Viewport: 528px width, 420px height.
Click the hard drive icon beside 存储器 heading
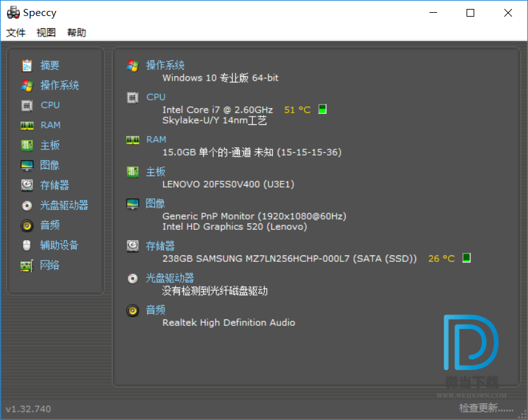tap(132, 246)
